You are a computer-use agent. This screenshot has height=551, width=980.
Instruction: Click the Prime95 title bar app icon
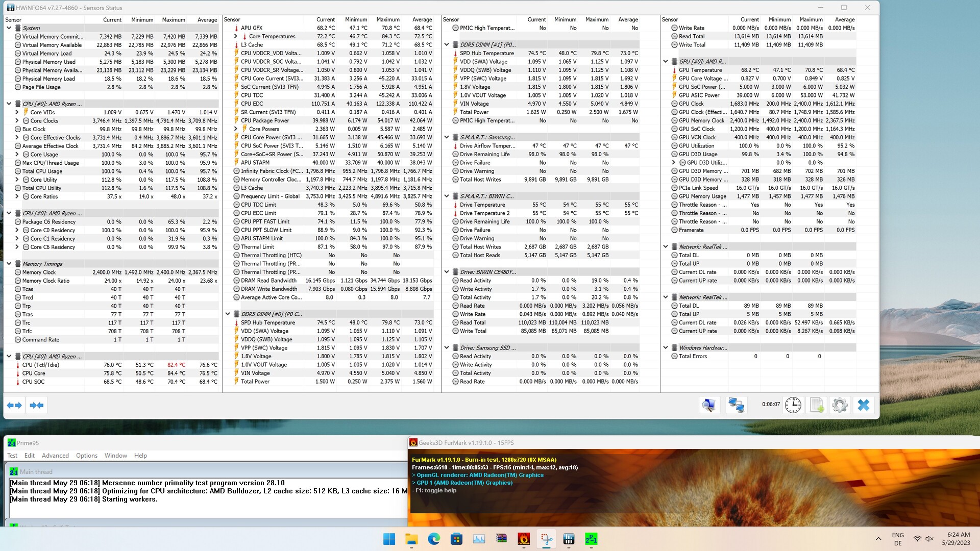point(11,443)
